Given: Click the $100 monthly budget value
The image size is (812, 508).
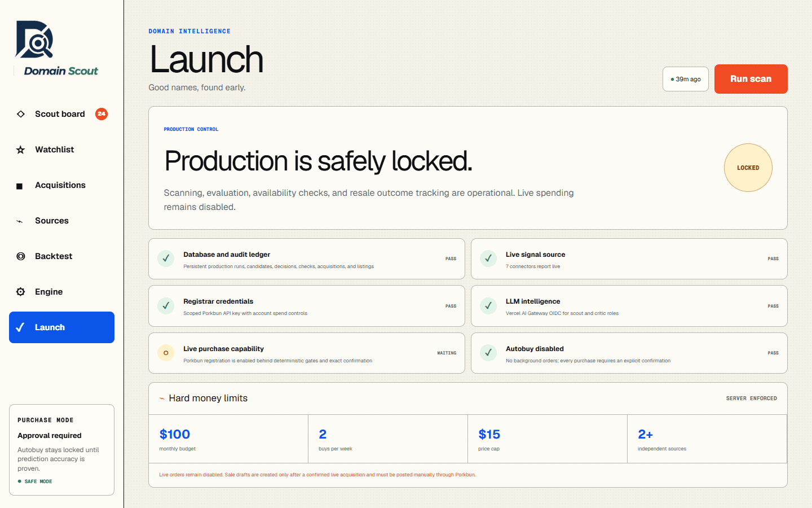Looking at the screenshot, I should click(175, 434).
